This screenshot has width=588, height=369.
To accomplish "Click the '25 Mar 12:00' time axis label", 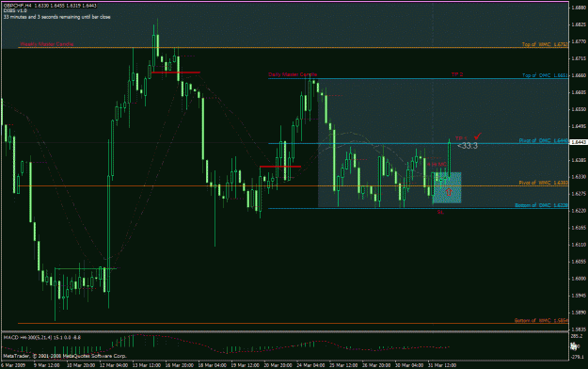I will [x=343, y=365].
